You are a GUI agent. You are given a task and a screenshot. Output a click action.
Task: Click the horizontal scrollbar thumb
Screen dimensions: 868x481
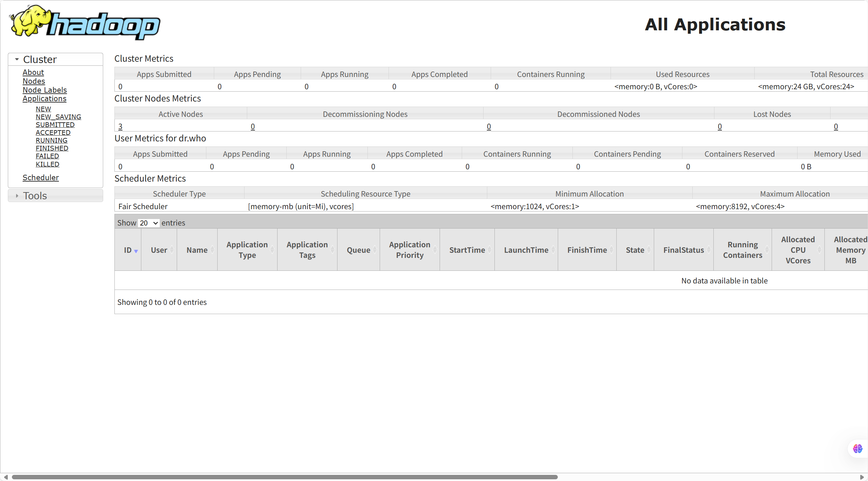tap(285, 477)
